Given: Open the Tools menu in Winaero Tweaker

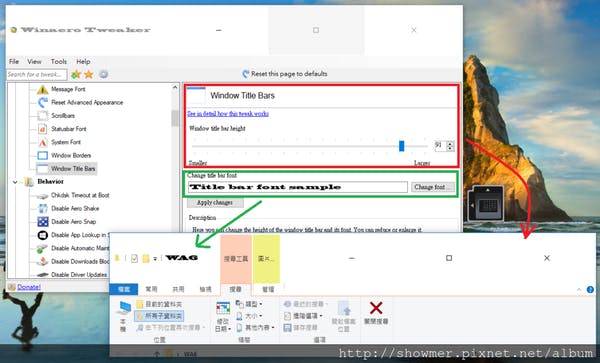Looking at the screenshot, I should pos(59,62).
